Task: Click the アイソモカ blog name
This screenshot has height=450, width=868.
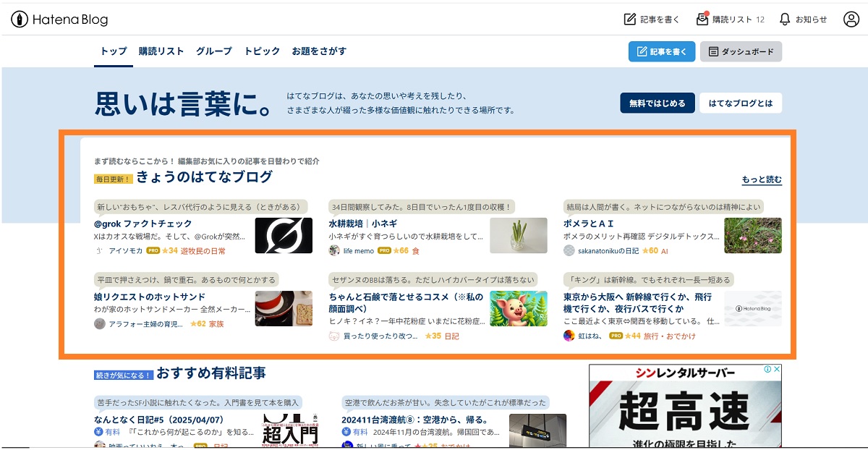Action: [126, 251]
